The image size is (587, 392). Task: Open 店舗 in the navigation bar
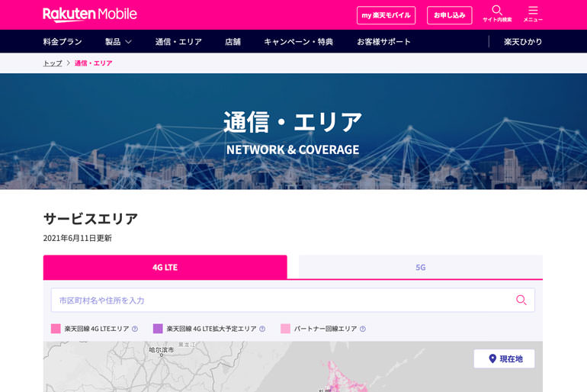pos(233,41)
